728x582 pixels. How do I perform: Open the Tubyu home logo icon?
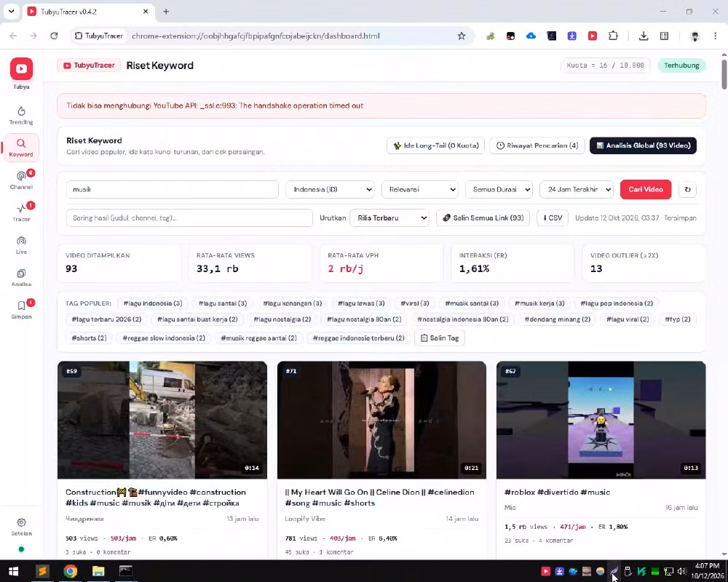[21, 69]
